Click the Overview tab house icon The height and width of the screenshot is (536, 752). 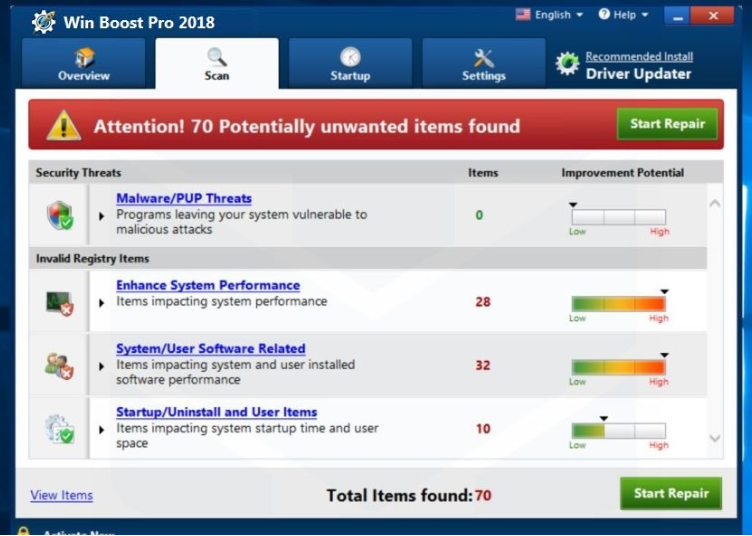point(84,58)
